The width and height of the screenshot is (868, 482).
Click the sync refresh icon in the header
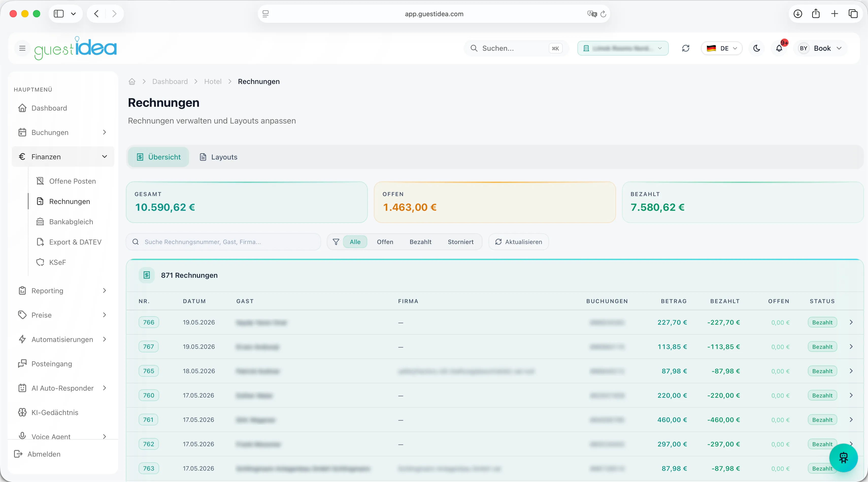point(686,48)
